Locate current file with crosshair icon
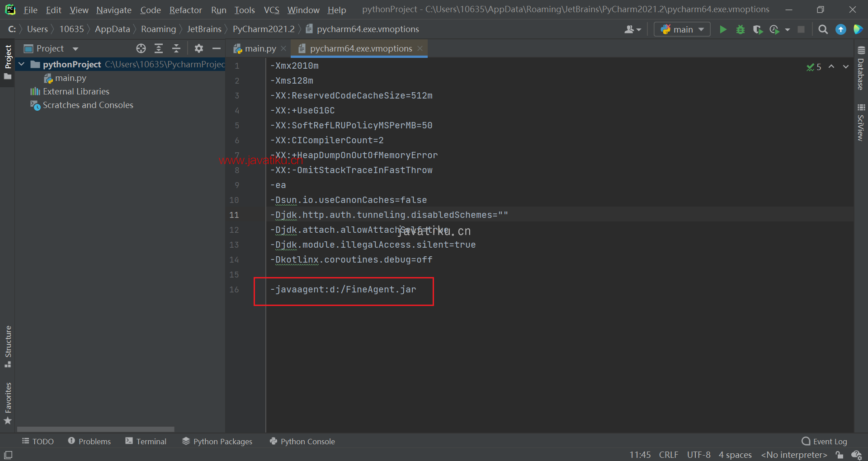868x461 pixels. click(141, 48)
